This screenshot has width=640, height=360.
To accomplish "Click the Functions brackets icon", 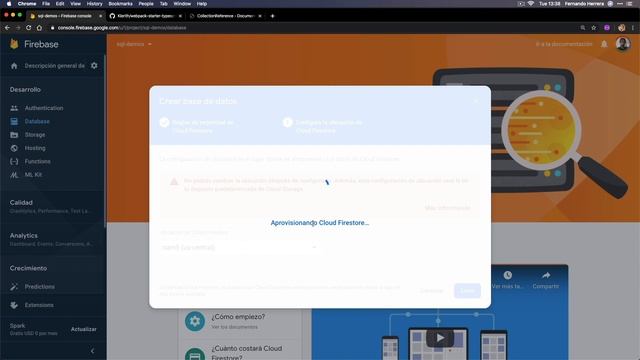I will pyautogui.click(x=14, y=162).
